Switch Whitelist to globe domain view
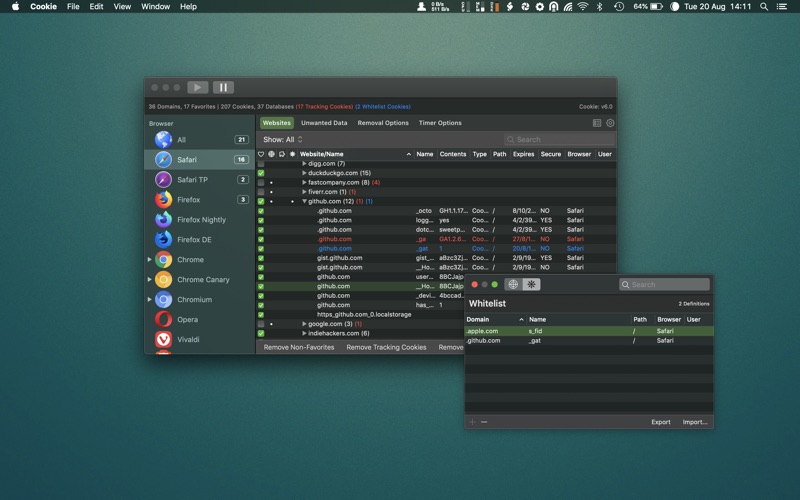Viewport: 800px width, 500px height. 513,284
